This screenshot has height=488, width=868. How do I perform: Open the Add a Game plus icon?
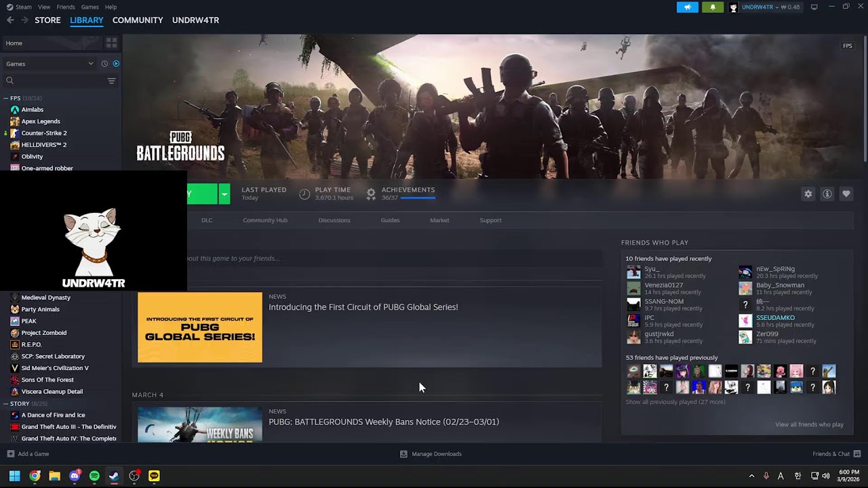click(x=10, y=454)
